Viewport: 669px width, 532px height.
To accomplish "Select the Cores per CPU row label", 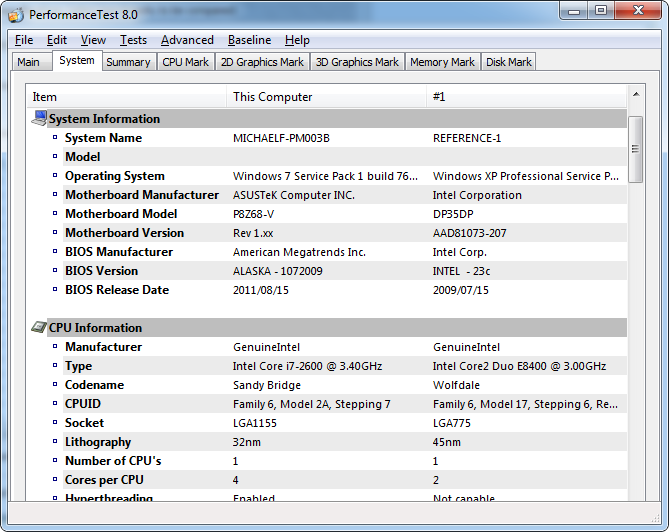I will pyautogui.click(x=104, y=480).
